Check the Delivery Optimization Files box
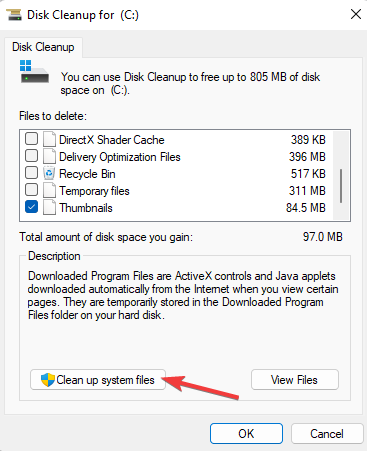Screen dimensions: 367x451 pos(31,155)
